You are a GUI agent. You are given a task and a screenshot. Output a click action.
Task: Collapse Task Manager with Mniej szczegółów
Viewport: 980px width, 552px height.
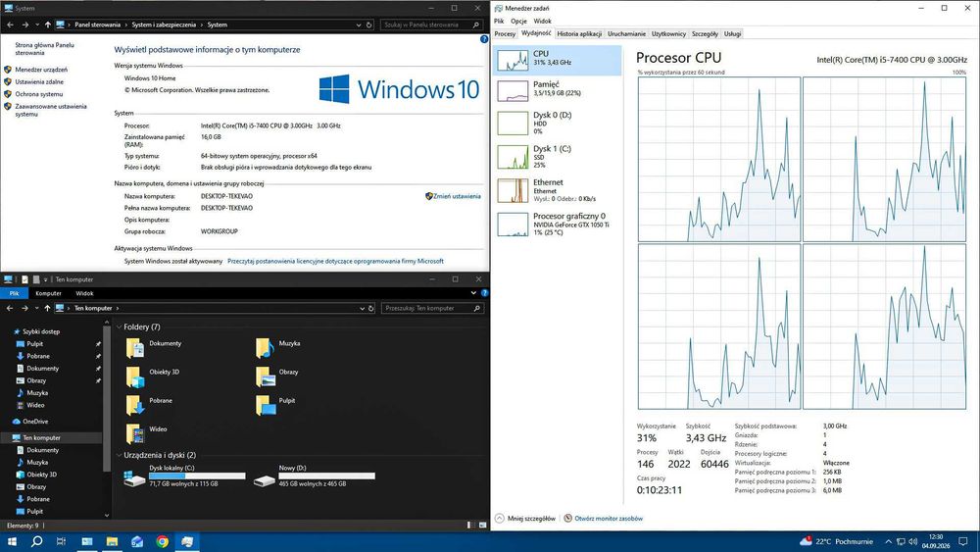[525, 519]
